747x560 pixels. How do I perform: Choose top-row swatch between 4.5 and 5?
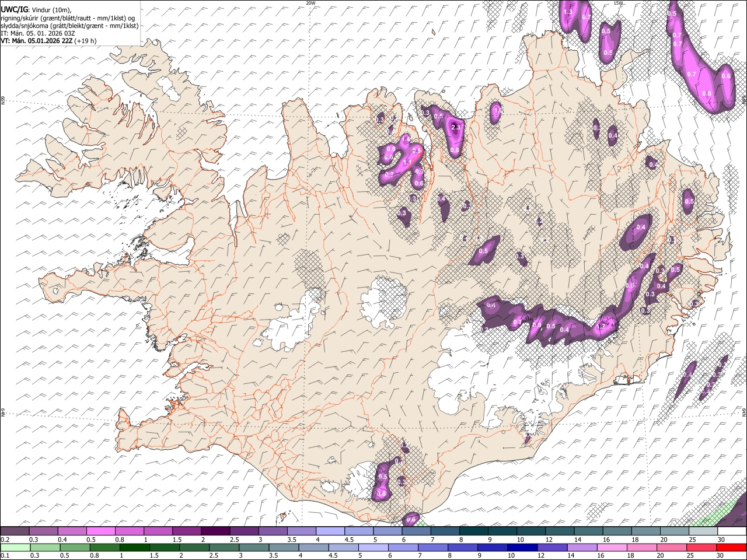tap(359, 531)
